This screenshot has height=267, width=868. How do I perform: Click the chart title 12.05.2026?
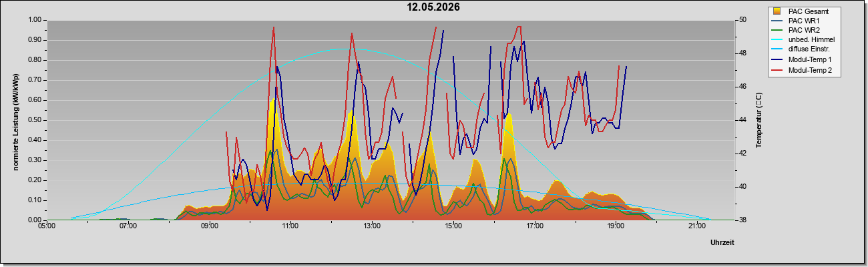coord(434,7)
